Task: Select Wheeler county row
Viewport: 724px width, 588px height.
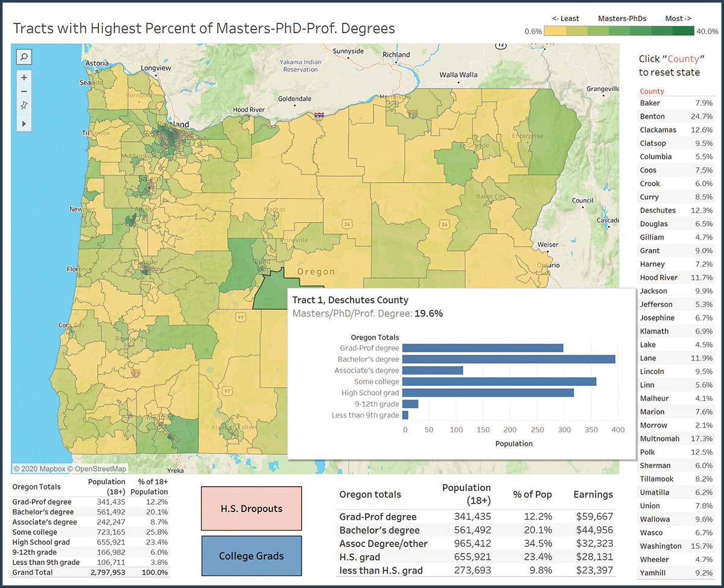Action: [676, 560]
